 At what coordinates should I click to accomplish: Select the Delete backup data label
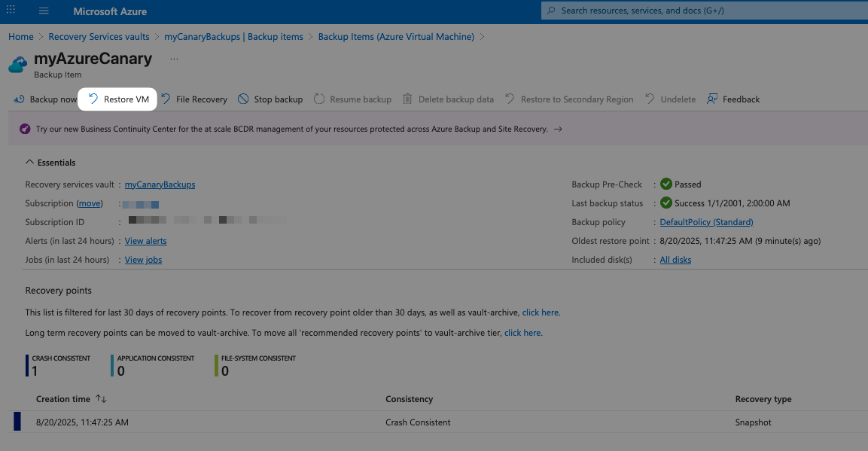point(456,99)
